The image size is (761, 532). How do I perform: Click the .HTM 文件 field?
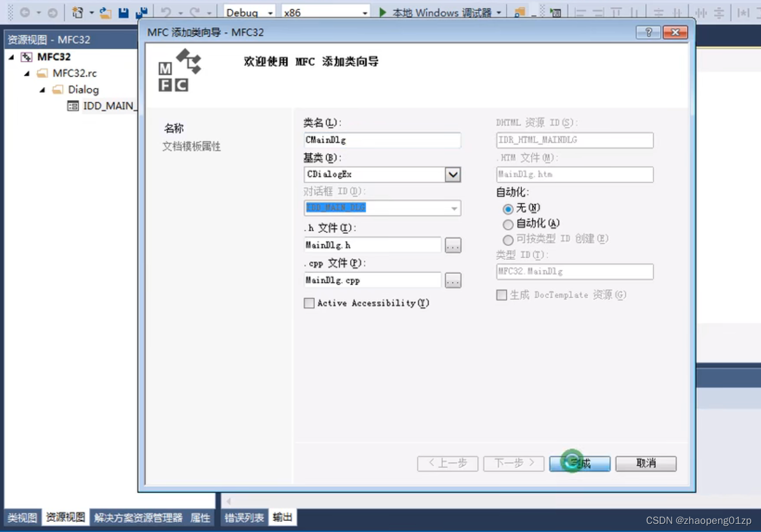[x=575, y=174]
